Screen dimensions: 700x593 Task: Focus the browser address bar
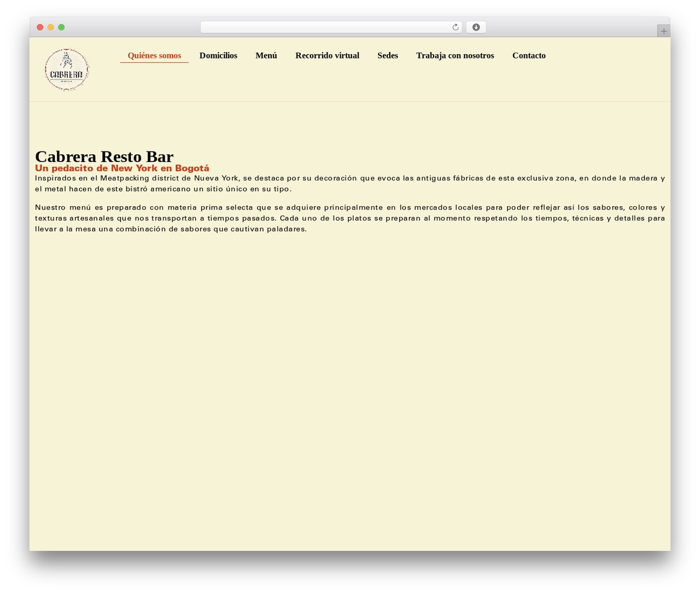(x=331, y=27)
